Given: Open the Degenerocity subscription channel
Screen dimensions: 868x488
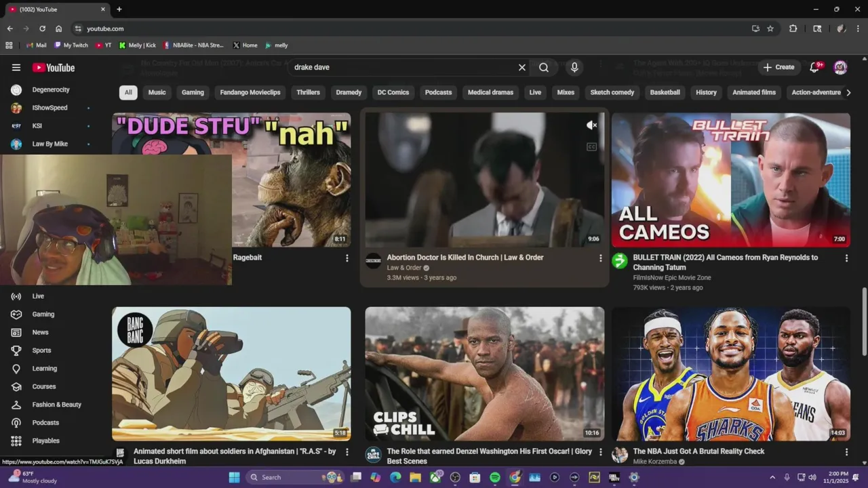Looking at the screenshot, I should [51, 89].
